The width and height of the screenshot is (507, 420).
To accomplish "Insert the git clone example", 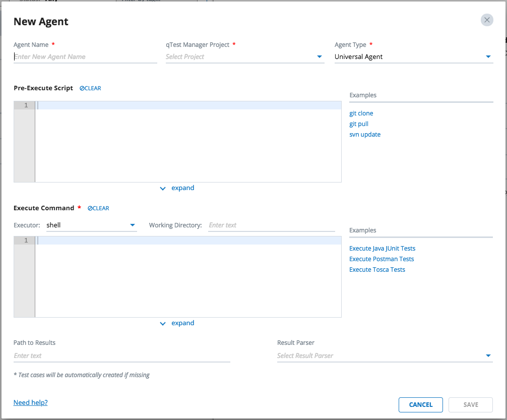I will click(361, 113).
